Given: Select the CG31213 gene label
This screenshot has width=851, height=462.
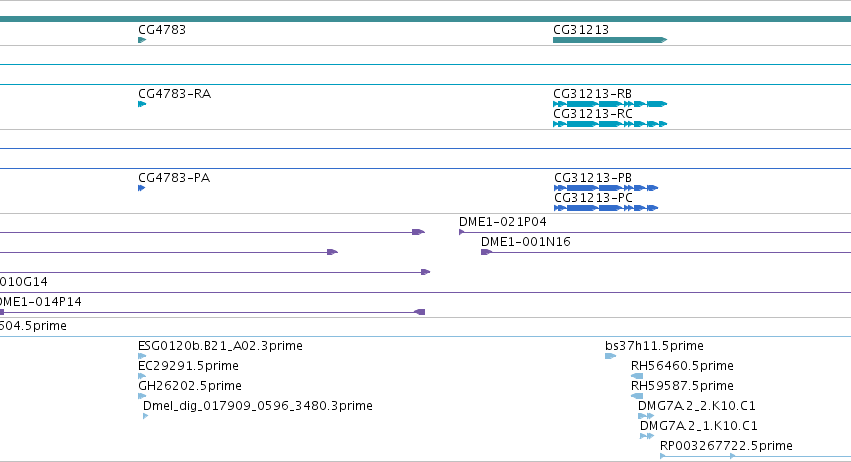Looking at the screenshot, I should (x=581, y=30).
